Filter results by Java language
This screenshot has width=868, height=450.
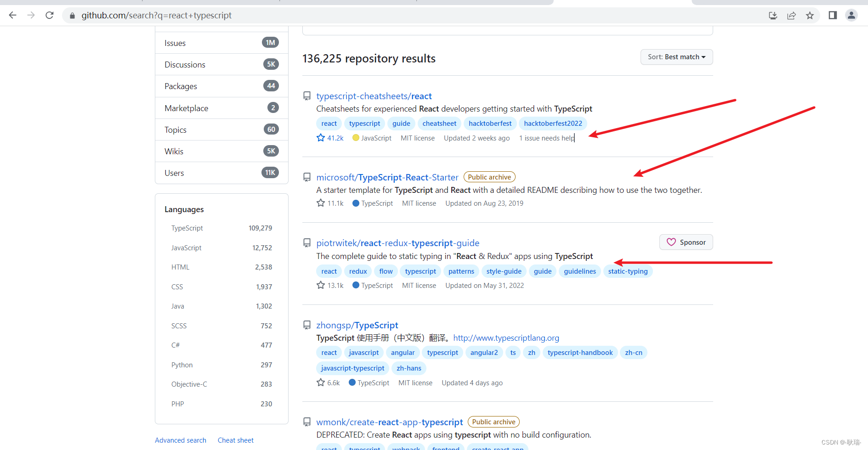(221, 306)
